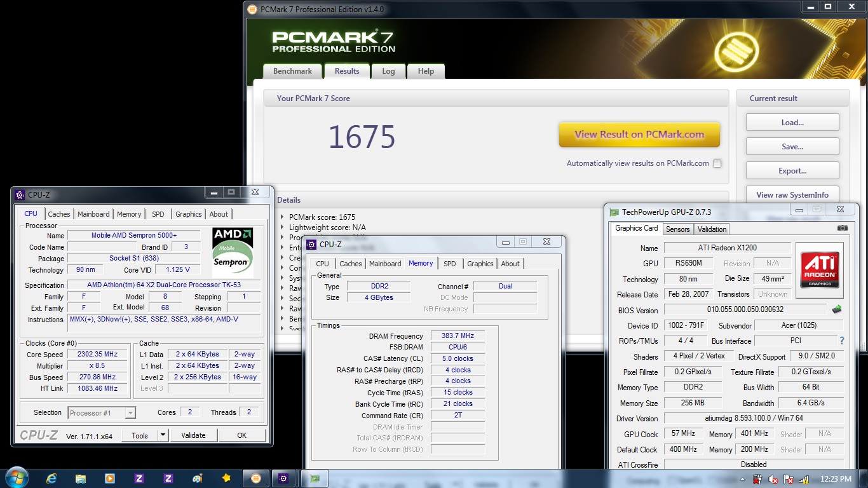Open Graphics tab in Memory CPU-Z window
This screenshot has height=488, width=868.
click(480, 264)
